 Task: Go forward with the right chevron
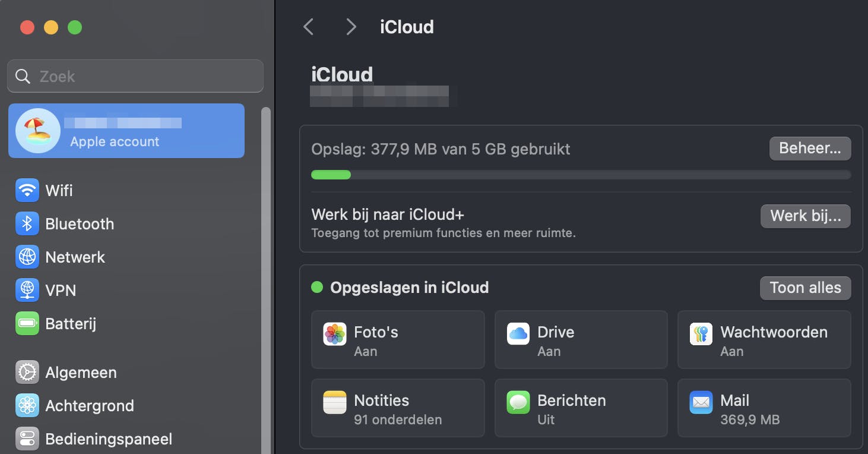[351, 27]
